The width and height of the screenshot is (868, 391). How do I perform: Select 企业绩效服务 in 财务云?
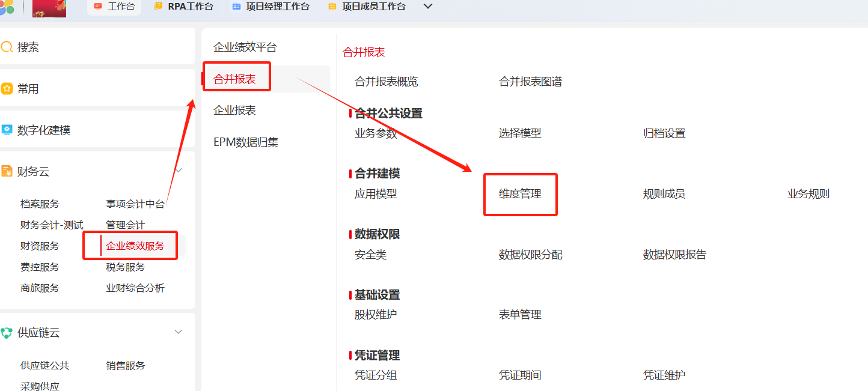135,246
